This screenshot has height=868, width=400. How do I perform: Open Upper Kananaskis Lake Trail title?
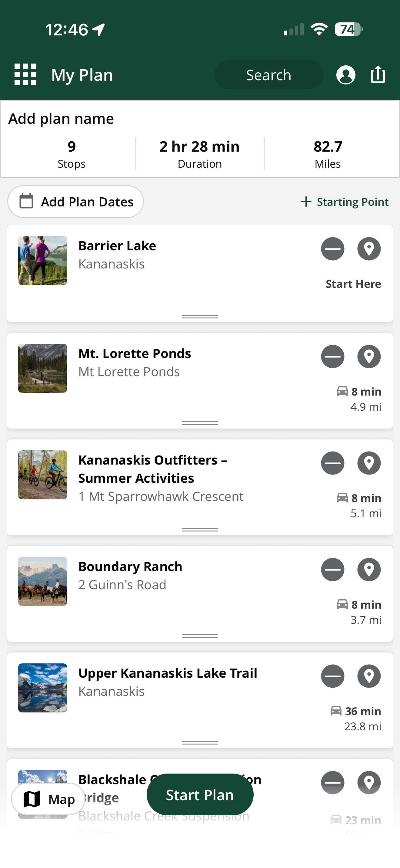(x=168, y=673)
